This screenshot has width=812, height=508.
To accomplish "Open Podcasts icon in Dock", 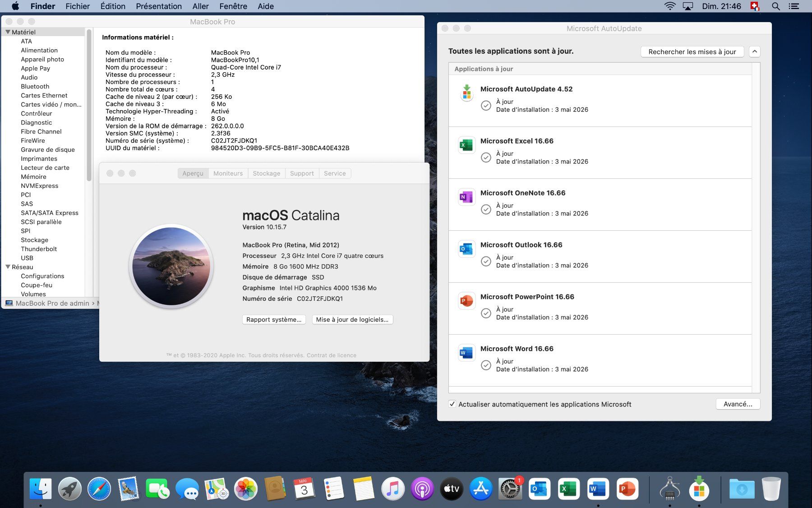I will (422, 489).
